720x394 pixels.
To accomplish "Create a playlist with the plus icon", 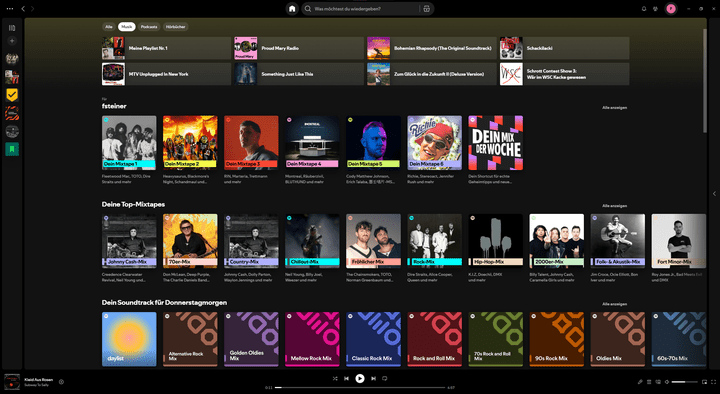I will pyautogui.click(x=12, y=41).
